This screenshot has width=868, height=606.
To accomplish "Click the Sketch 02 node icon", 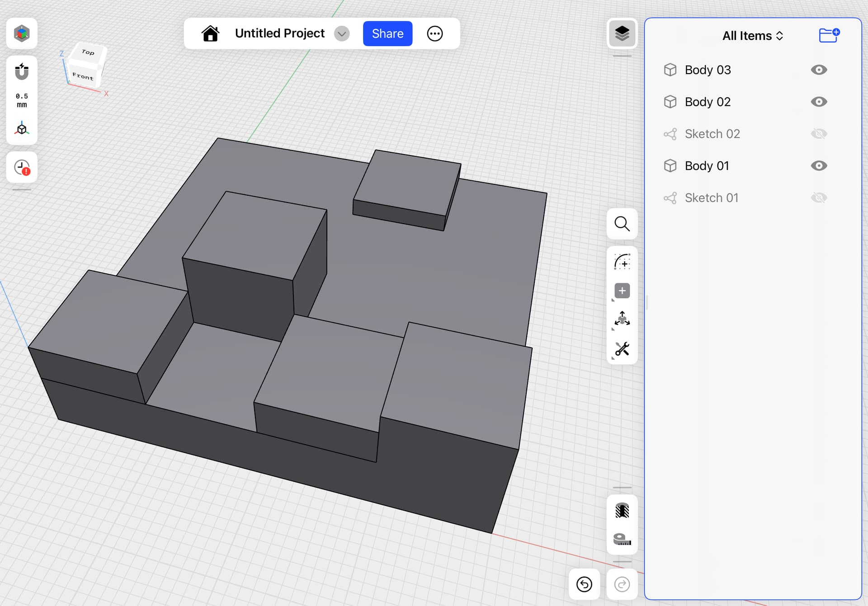I will point(670,134).
